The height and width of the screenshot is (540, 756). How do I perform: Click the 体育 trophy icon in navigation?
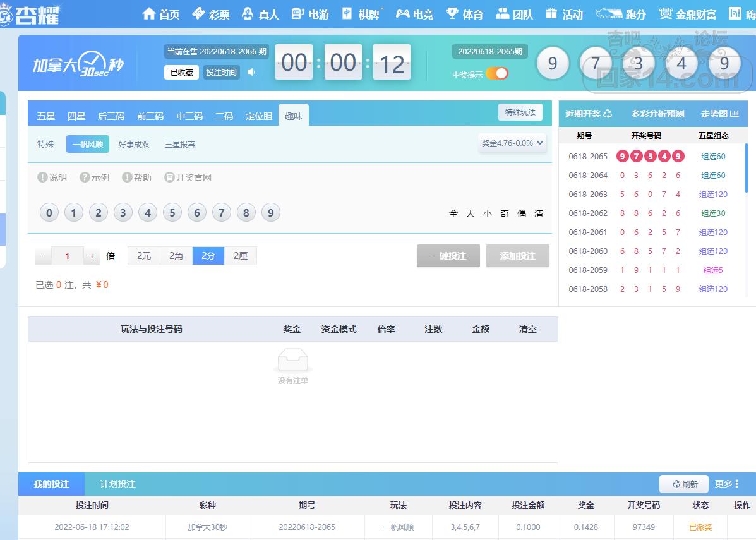point(452,14)
